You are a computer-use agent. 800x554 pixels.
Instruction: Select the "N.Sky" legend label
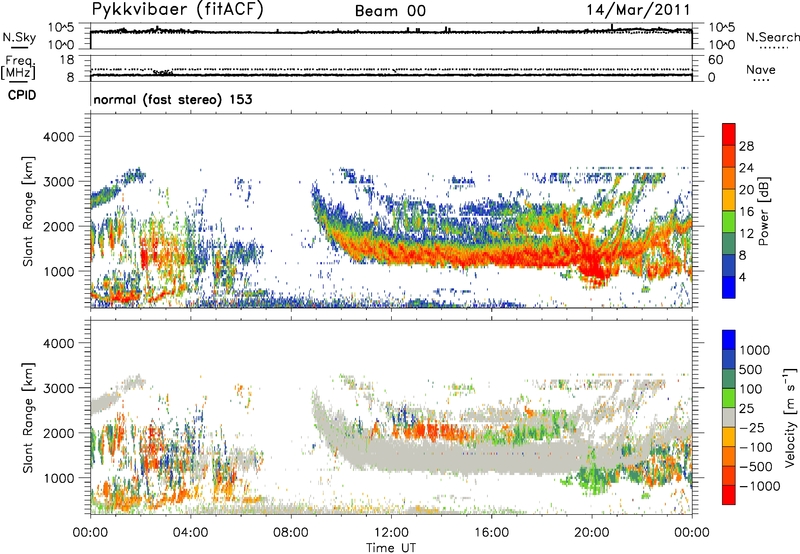point(19,37)
